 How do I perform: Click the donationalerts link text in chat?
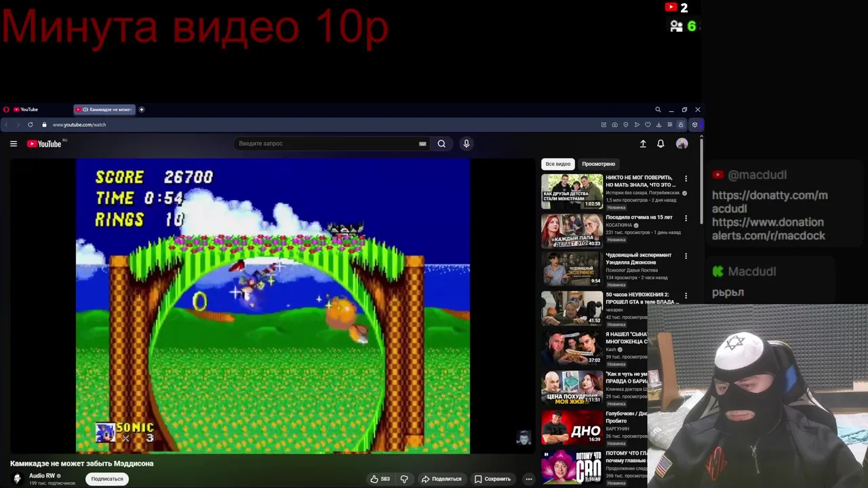768,229
